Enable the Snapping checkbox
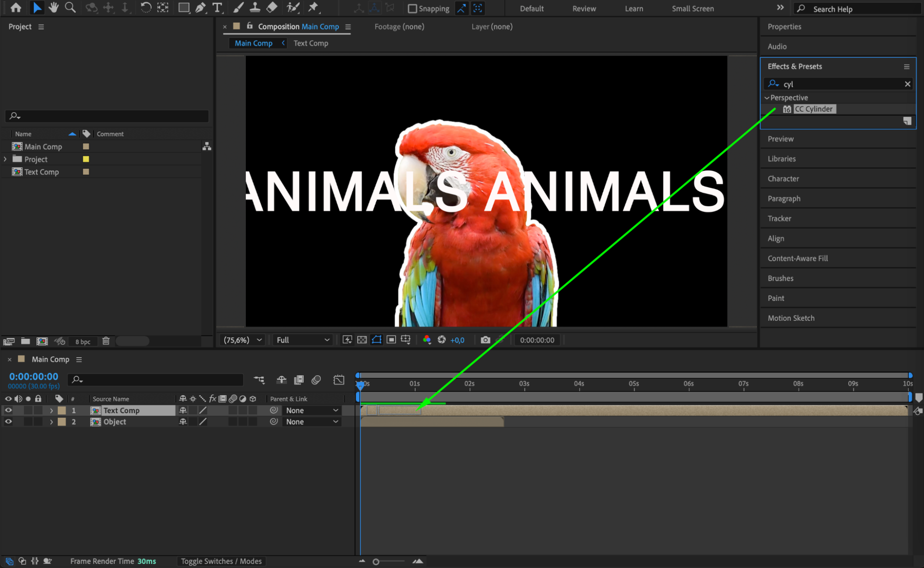924x568 pixels. [412, 9]
